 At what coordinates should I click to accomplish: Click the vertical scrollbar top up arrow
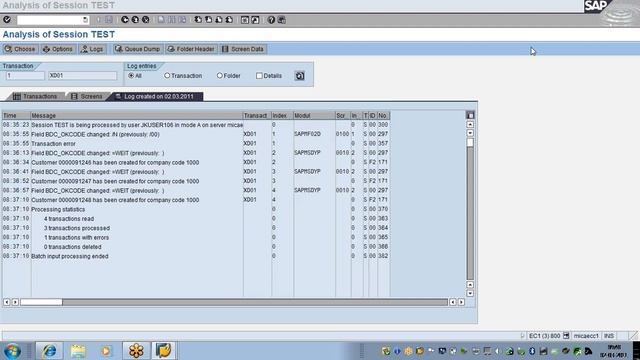(470, 124)
